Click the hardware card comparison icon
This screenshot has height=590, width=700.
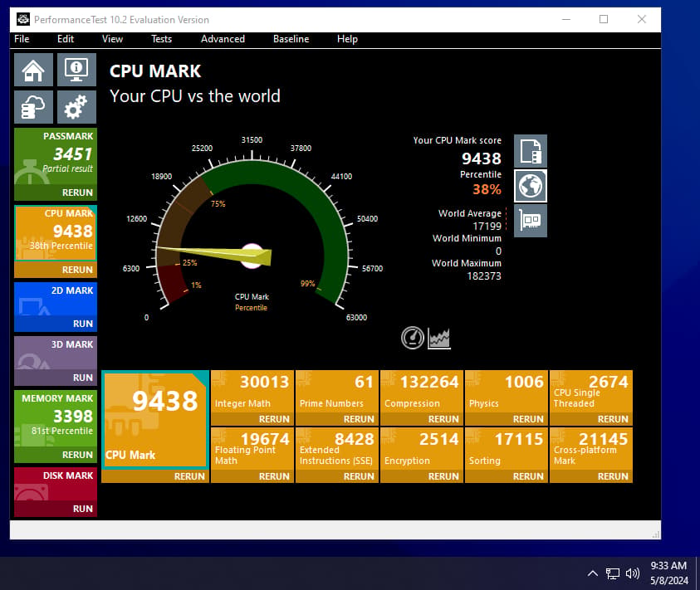coord(531,221)
